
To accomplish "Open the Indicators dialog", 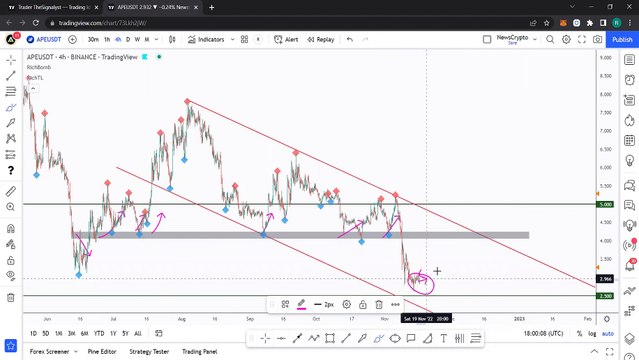I will 206,40.
